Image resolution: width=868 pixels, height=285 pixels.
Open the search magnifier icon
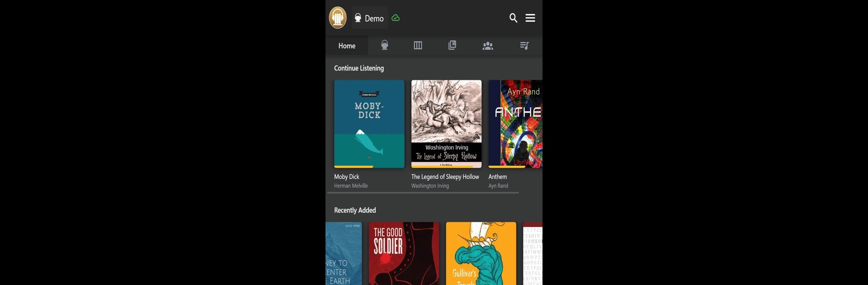[x=513, y=18]
